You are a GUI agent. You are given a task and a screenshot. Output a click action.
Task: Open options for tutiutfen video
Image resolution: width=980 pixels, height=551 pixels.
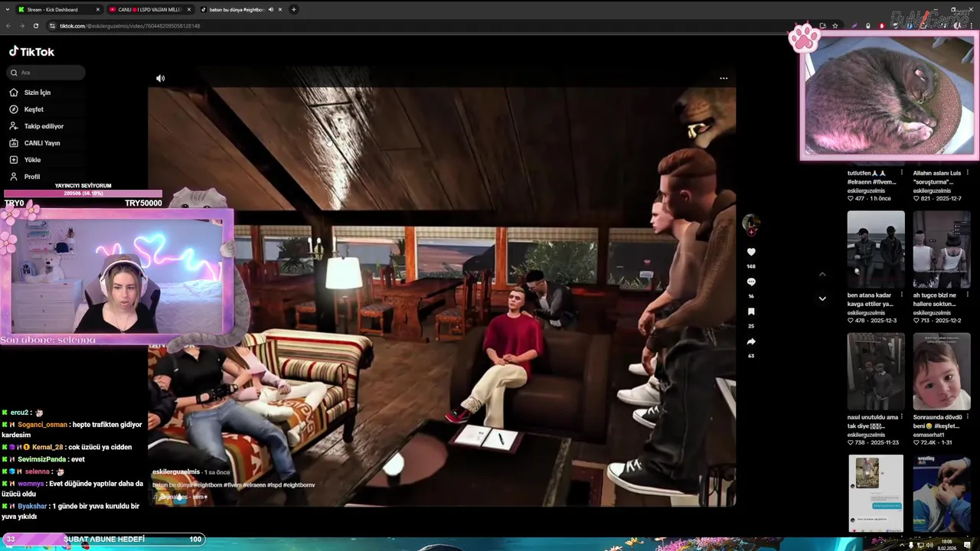click(x=902, y=173)
